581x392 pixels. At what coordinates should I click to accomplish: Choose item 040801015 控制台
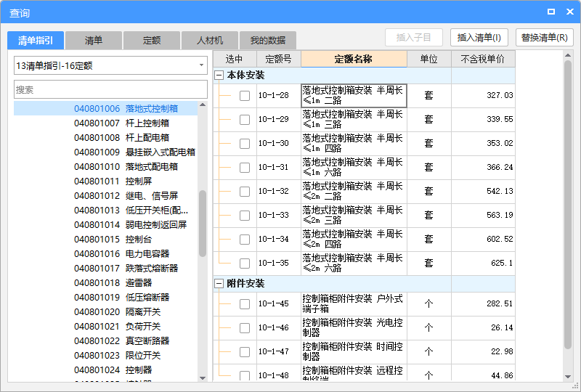coord(105,240)
